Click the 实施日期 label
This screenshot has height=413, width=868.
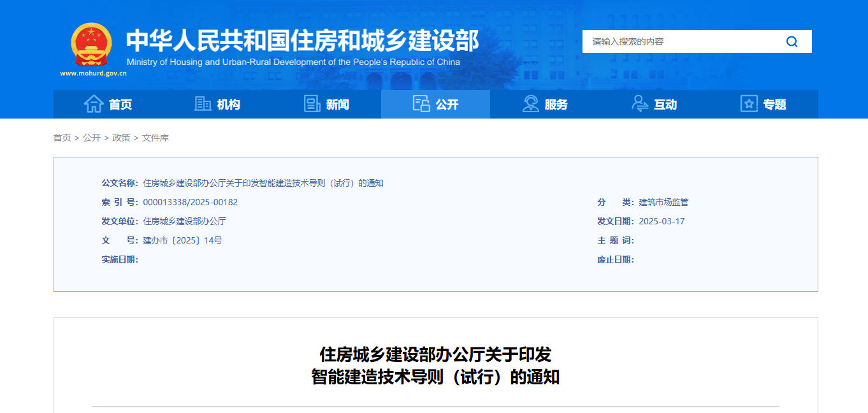click(x=120, y=259)
